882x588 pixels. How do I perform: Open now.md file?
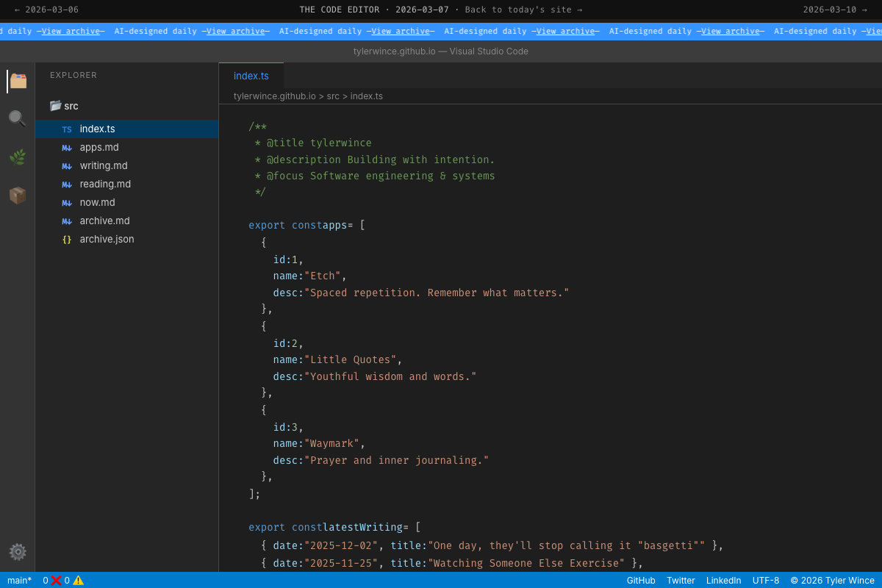tap(127, 202)
